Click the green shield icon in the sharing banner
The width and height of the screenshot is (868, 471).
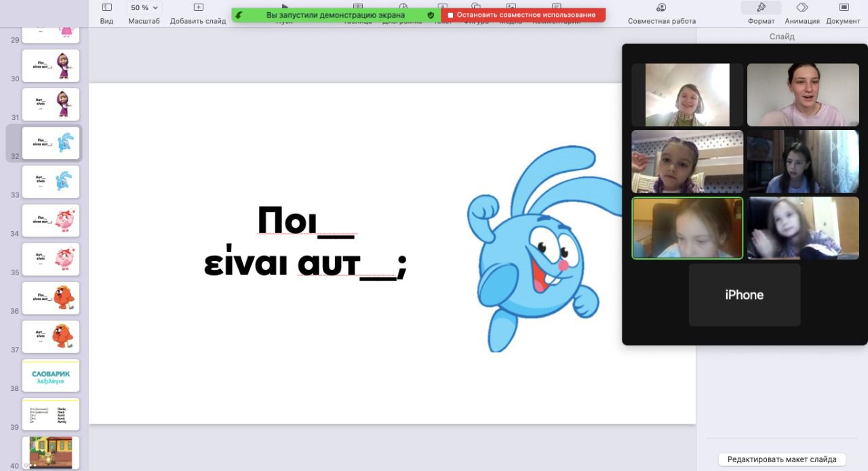(x=430, y=15)
